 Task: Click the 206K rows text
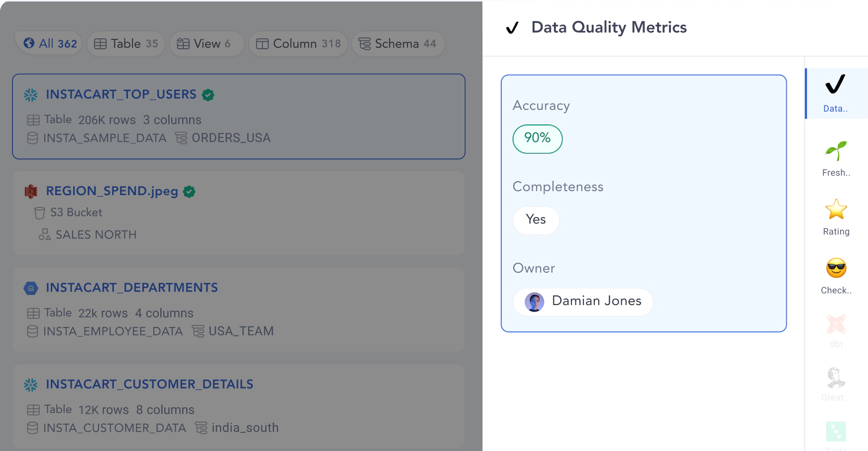[x=107, y=120]
